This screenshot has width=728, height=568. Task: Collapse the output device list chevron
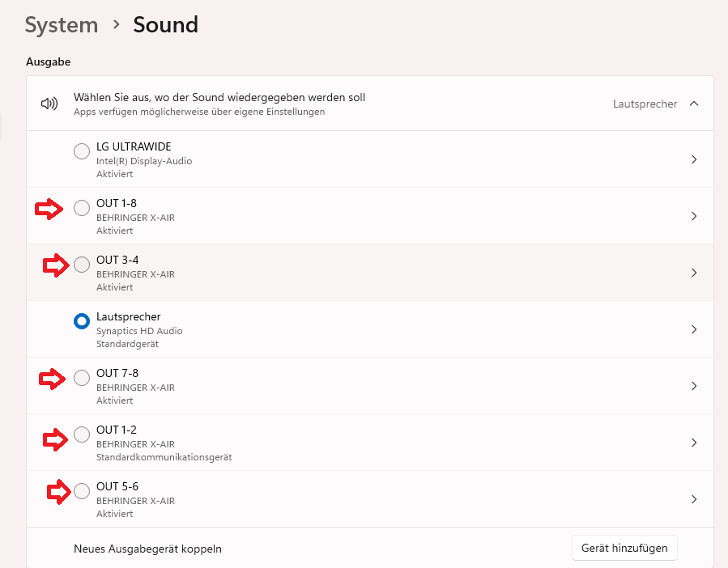(x=694, y=104)
